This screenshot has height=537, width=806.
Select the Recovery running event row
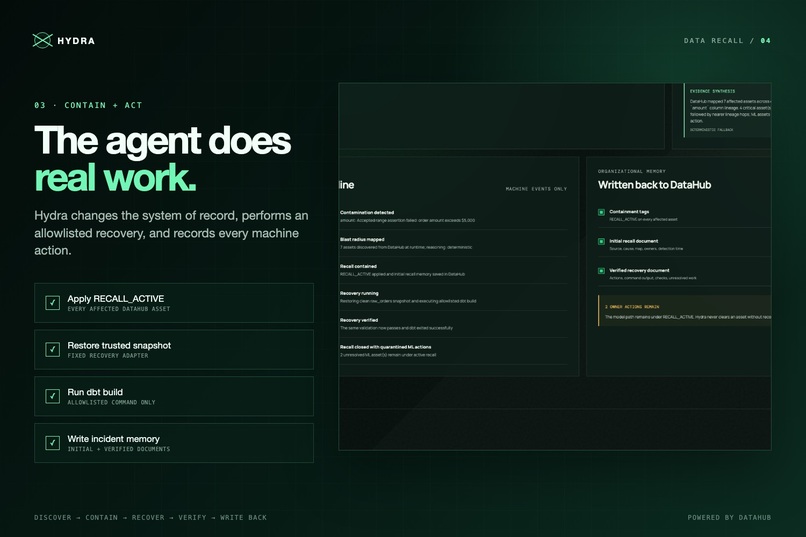pos(453,297)
